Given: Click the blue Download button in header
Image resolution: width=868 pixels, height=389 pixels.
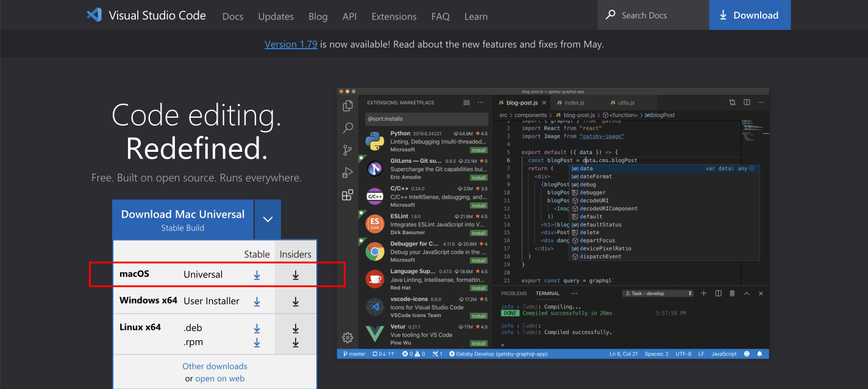Looking at the screenshot, I should [x=750, y=15].
